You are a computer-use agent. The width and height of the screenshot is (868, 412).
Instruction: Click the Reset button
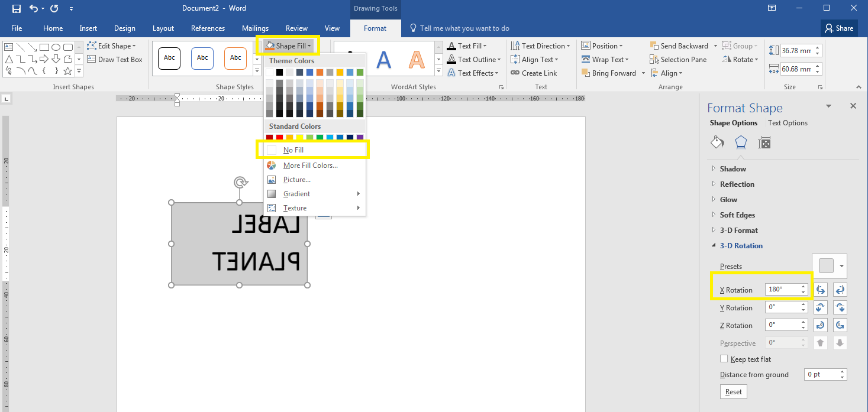pyautogui.click(x=733, y=391)
